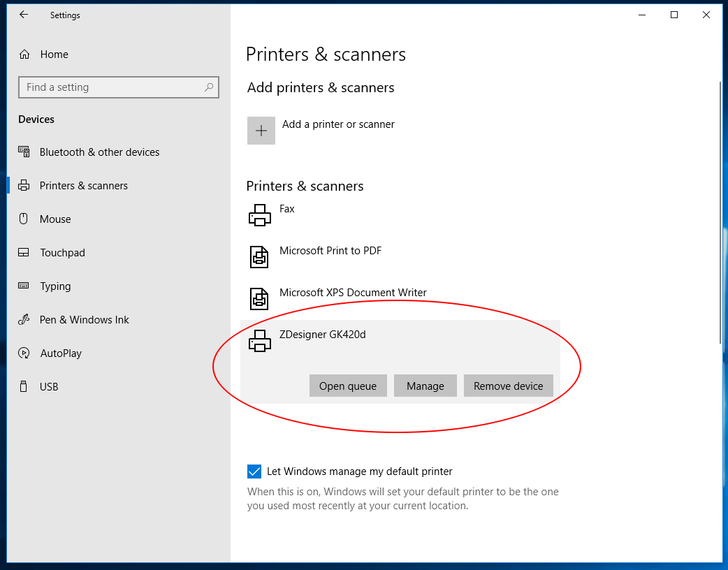Click the plus icon to add a printer
The height and width of the screenshot is (570, 728).
coord(261,130)
